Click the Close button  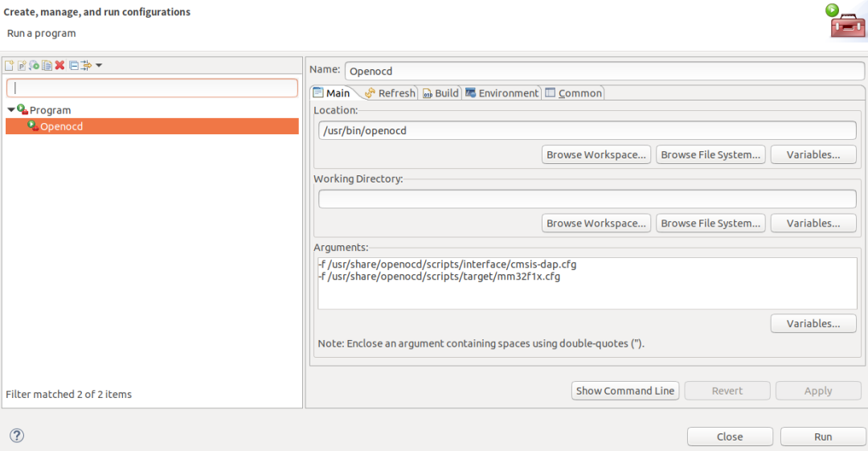coord(730,437)
